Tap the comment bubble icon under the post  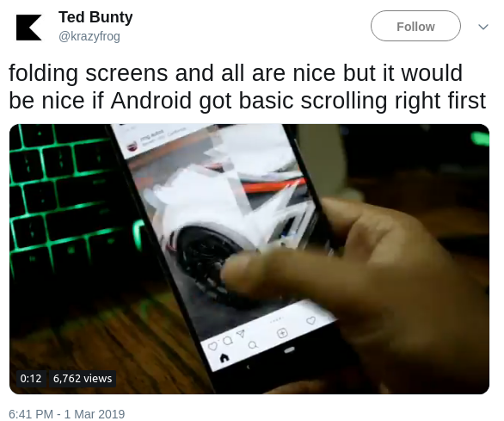(x=228, y=340)
